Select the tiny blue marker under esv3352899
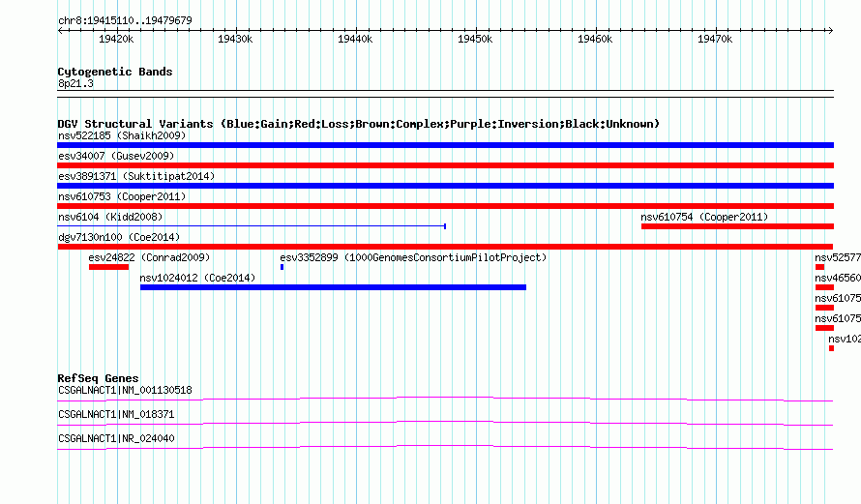 (282, 267)
